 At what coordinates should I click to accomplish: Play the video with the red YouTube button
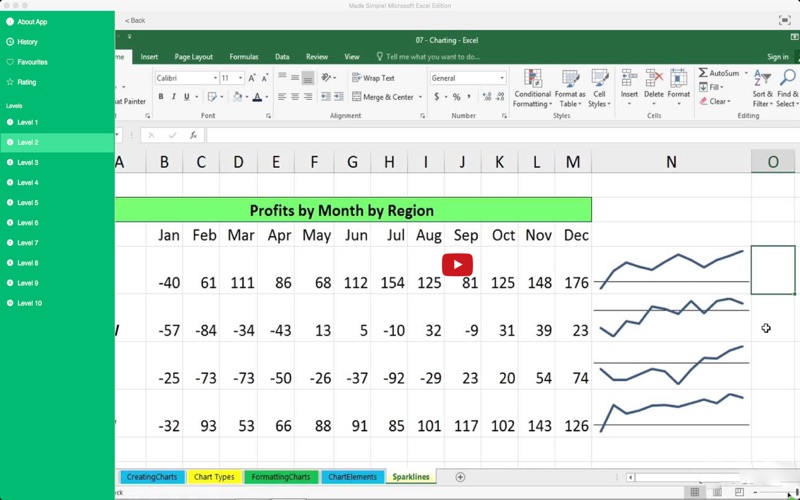pyautogui.click(x=457, y=264)
